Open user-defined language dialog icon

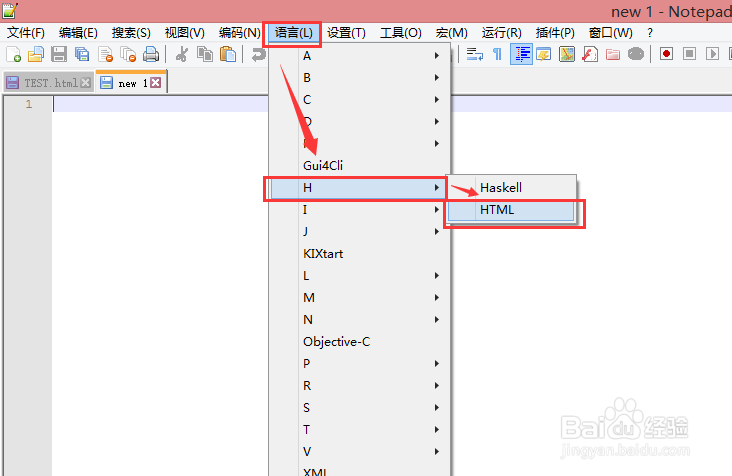544,55
